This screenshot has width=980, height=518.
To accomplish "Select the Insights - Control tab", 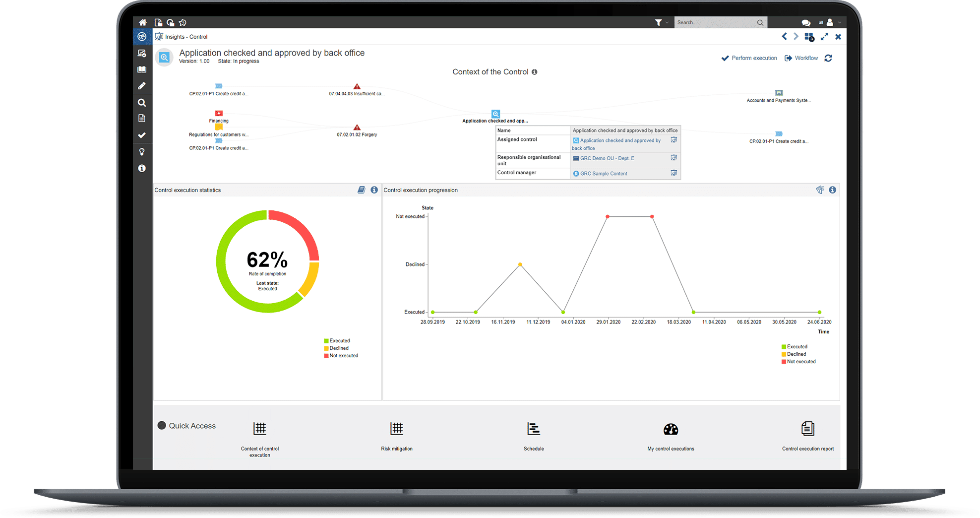I will (x=182, y=37).
